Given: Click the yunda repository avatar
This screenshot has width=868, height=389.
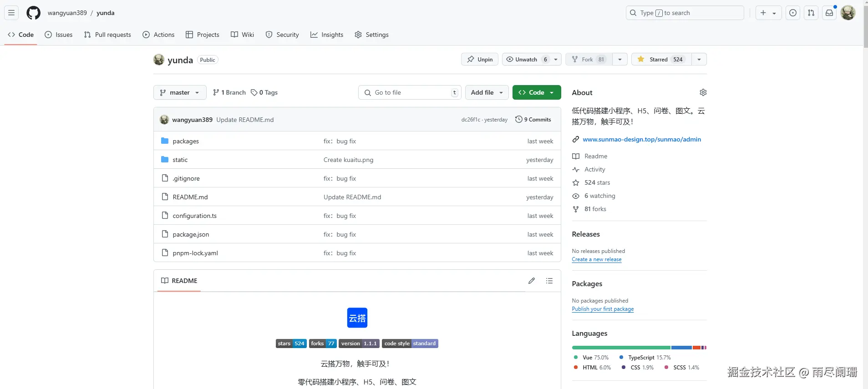Looking at the screenshot, I should point(159,60).
